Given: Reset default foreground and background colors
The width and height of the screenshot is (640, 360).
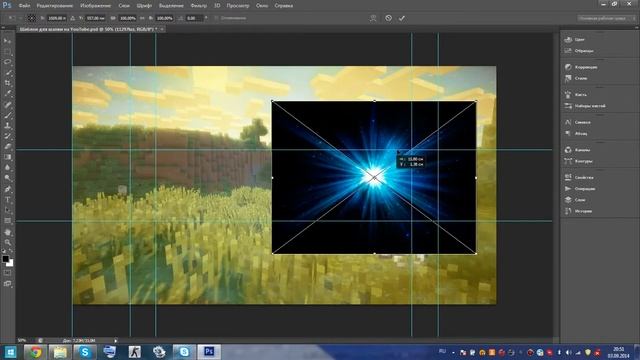Looking at the screenshot, I should pyautogui.click(x=3, y=251).
